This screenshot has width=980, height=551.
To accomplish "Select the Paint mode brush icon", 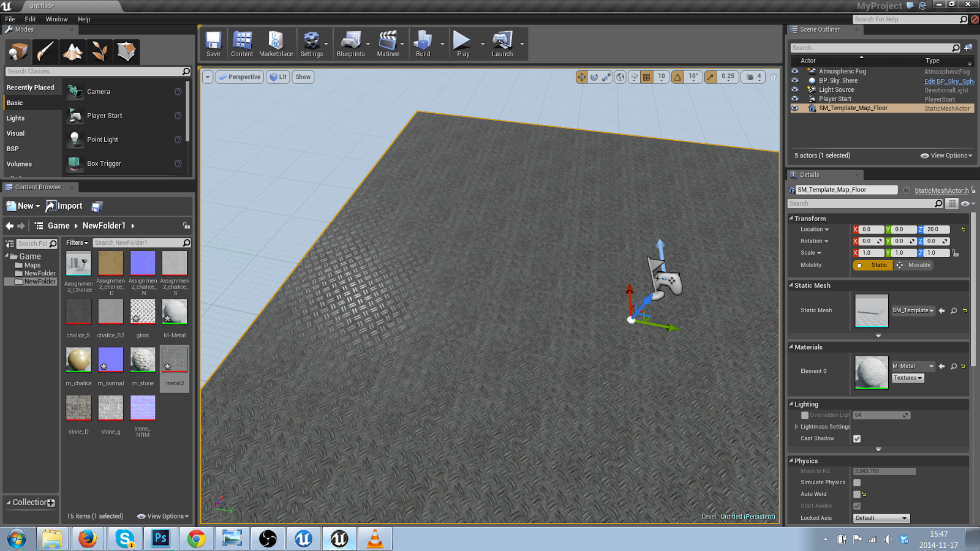I will [45, 52].
